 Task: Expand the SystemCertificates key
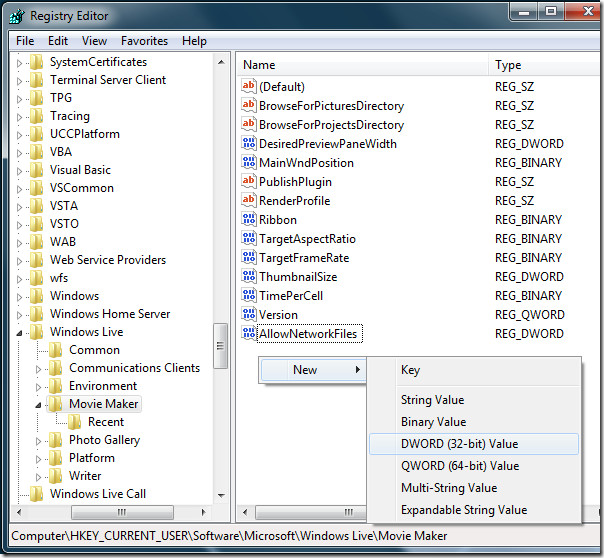click(x=19, y=63)
